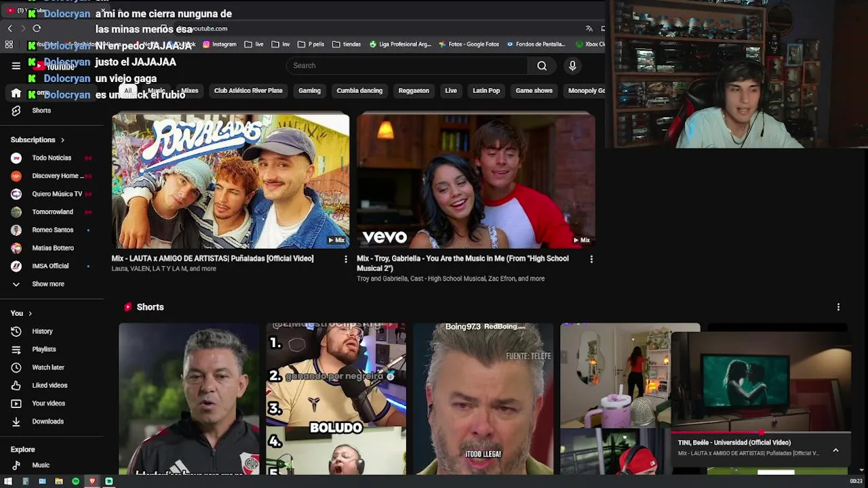
Task: Expand Subscriptions section arrow
Action: tap(62, 140)
